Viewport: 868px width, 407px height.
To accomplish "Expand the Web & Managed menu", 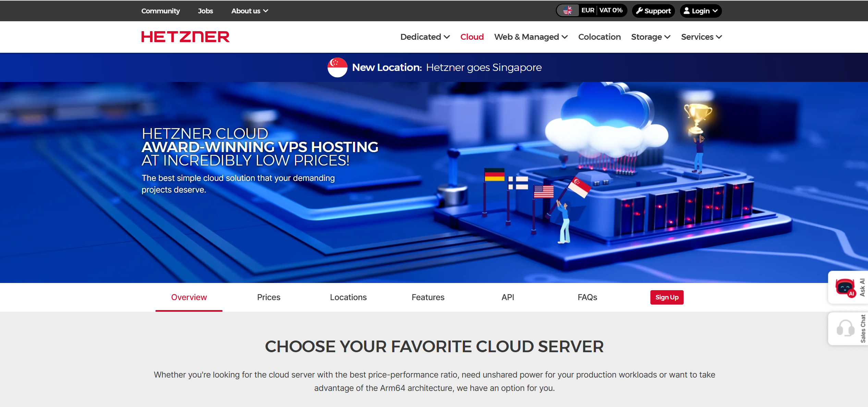I will click(531, 37).
